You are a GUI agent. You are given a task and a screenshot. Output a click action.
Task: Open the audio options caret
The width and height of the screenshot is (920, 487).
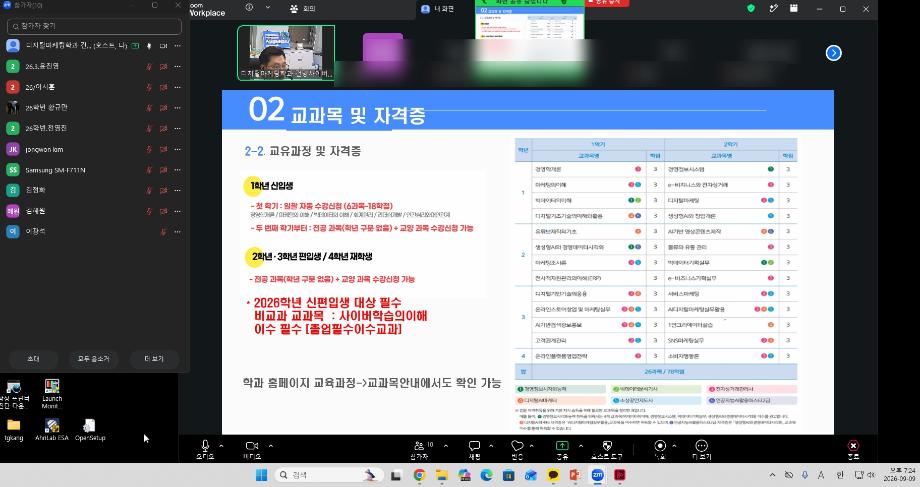coord(221,446)
